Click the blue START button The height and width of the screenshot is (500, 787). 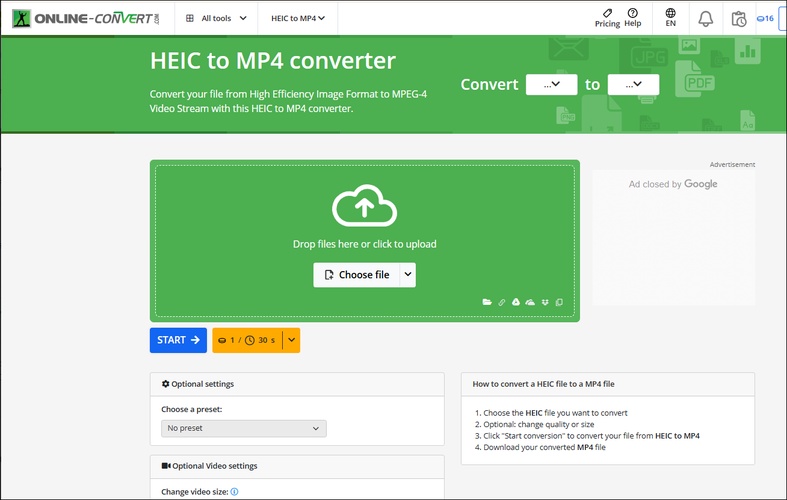pos(178,340)
